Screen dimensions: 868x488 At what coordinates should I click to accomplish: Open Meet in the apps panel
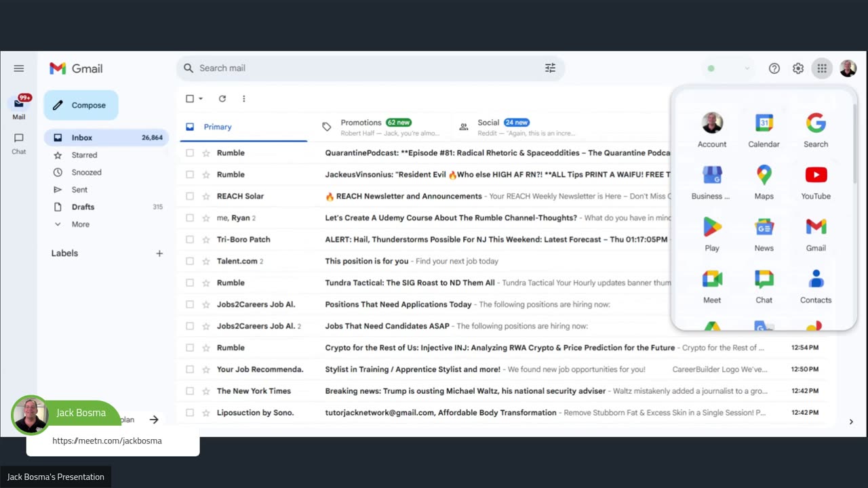pyautogui.click(x=712, y=286)
